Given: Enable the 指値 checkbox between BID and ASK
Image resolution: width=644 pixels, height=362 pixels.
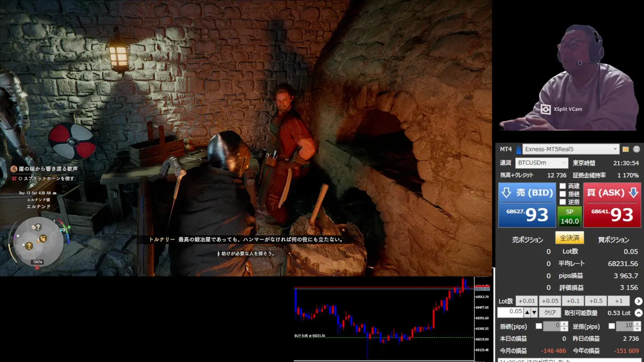Looking at the screenshot, I should tap(562, 194).
